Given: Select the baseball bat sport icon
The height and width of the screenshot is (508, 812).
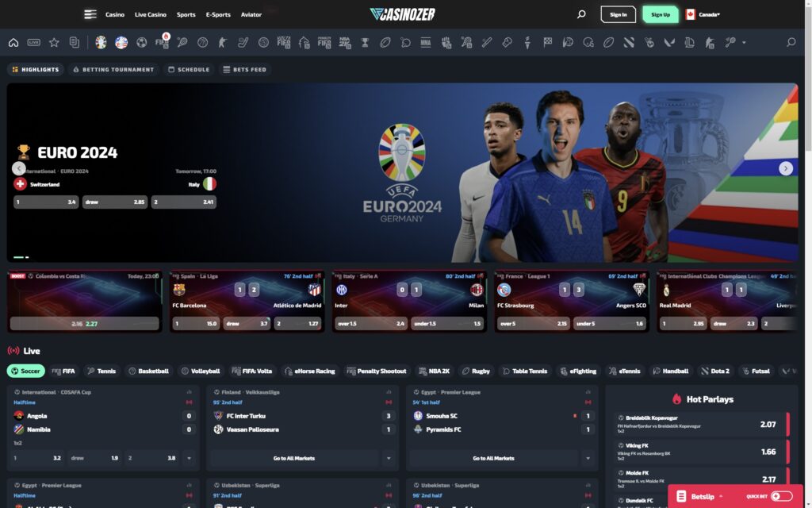Looking at the screenshot, I should click(x=487, y=43).
